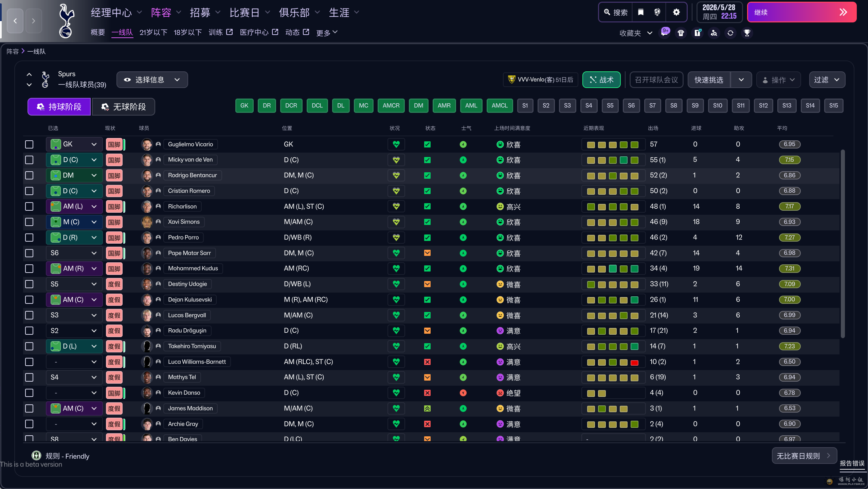Click the sync/refresh icon
Image resolution: width=868 pixels, height=489 pixels.
730,33
